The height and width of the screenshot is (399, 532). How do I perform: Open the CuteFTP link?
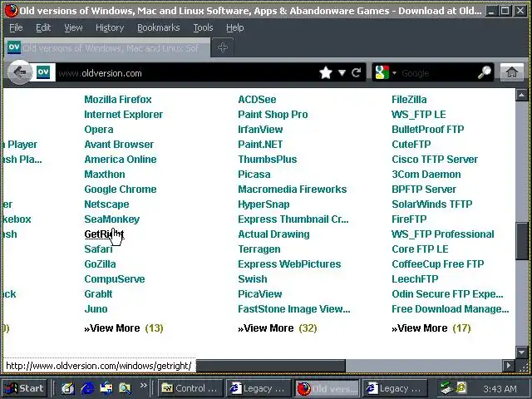pos(411,144)
